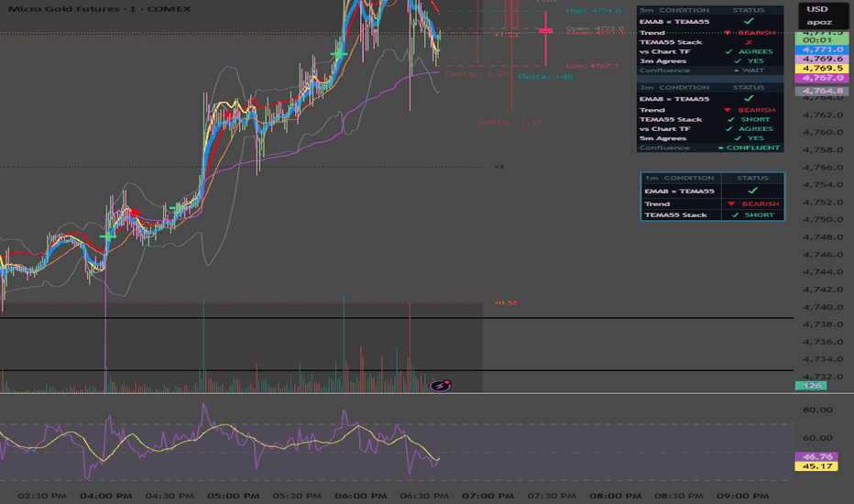Click the 80.00 RSI axis label
This screenshot has width=854, height=504.
tap(817, 410)
